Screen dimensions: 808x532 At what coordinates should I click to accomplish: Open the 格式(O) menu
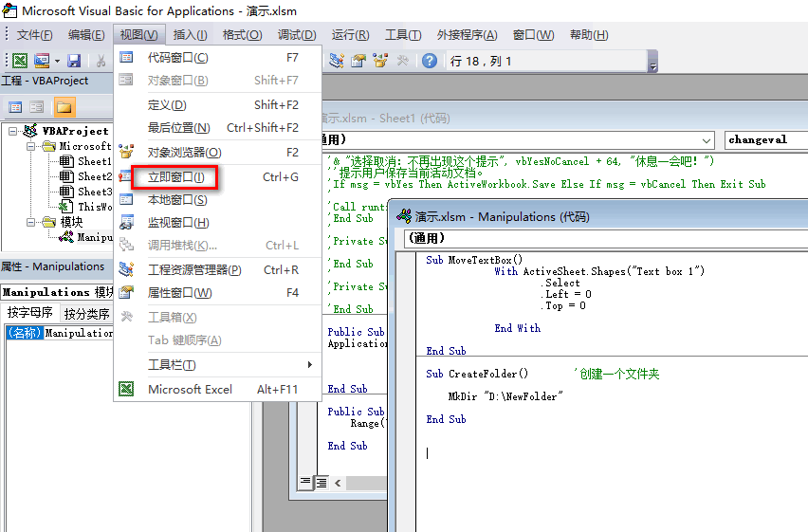click(x=242, y=35)
